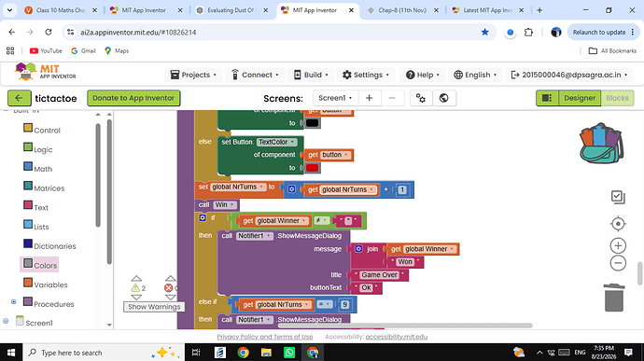Image resolution: width=644 pixels, height=361 pixels.
Task: Open the Variables blocks drawer
Action: click(x=46, y=285)
